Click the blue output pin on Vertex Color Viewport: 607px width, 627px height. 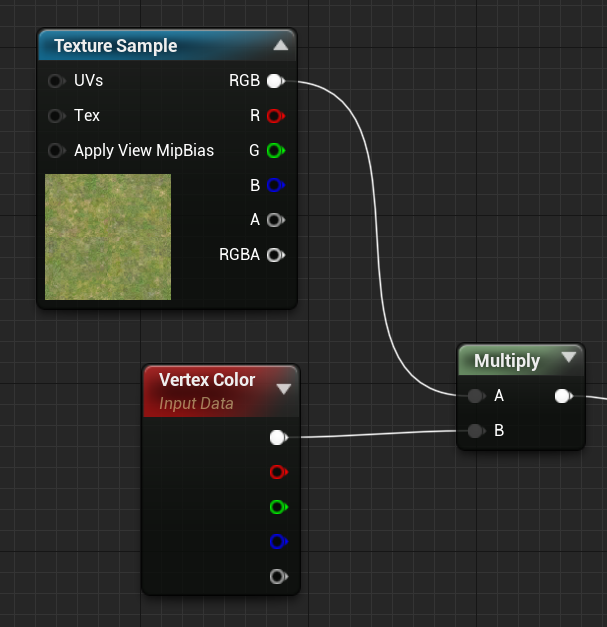point(279,542)
